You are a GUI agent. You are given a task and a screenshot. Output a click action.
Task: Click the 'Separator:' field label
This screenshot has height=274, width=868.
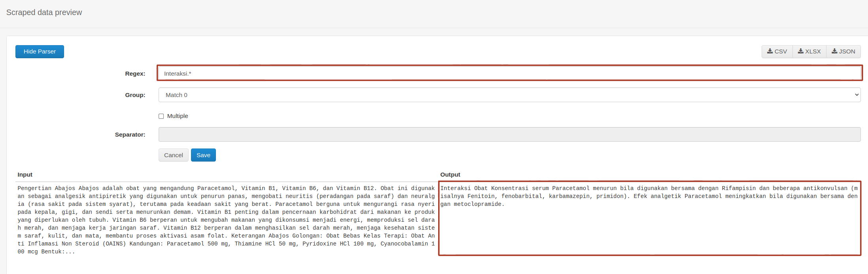tap(130, 135)
